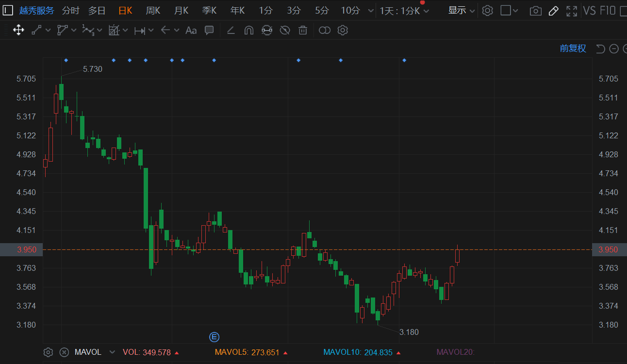Remove the MAVOL indicator with X button
Screen dimensions: 627x364
64,352
